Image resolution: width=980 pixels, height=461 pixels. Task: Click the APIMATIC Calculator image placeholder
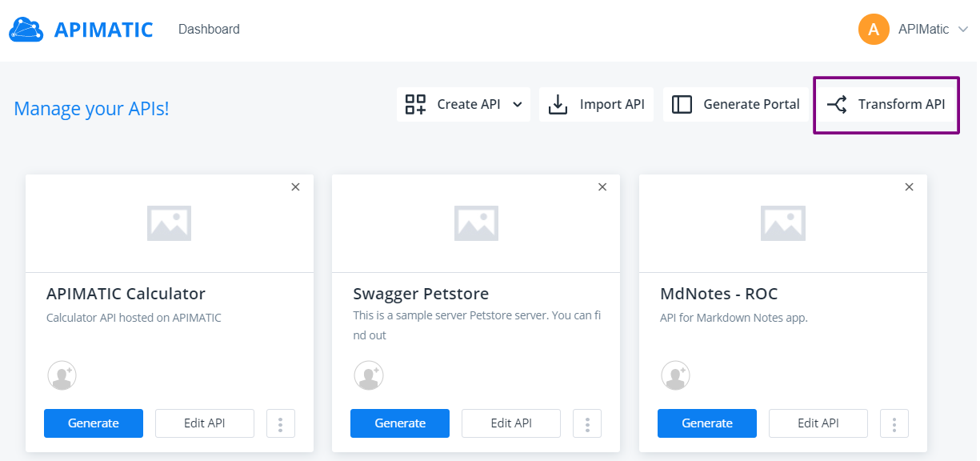(x=169, y=223)
